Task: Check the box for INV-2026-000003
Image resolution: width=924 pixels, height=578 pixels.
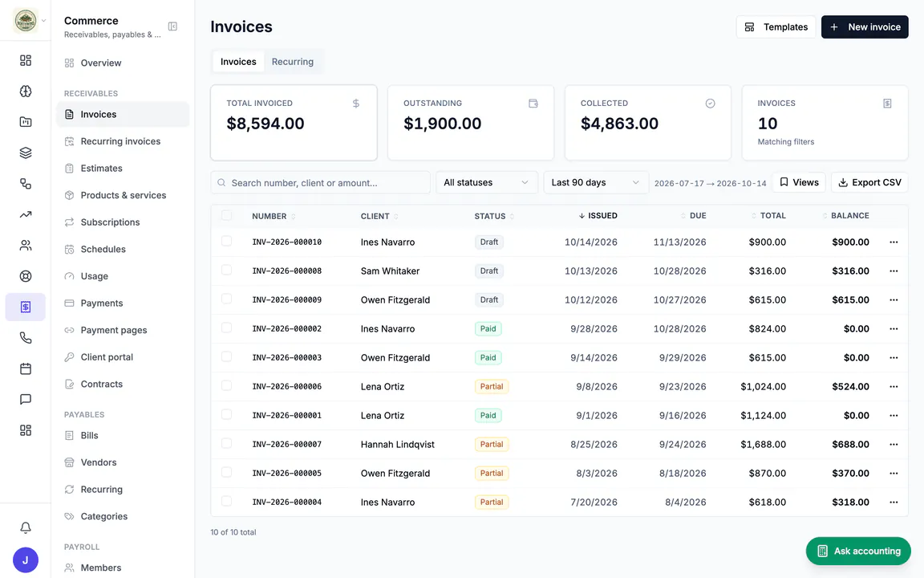Action: (x=226, y=356)
